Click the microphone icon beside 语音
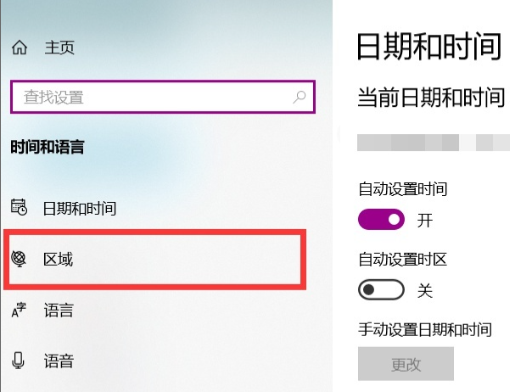Image resolution: width=532 pixels, height=392 pixels. coord(20,361)
